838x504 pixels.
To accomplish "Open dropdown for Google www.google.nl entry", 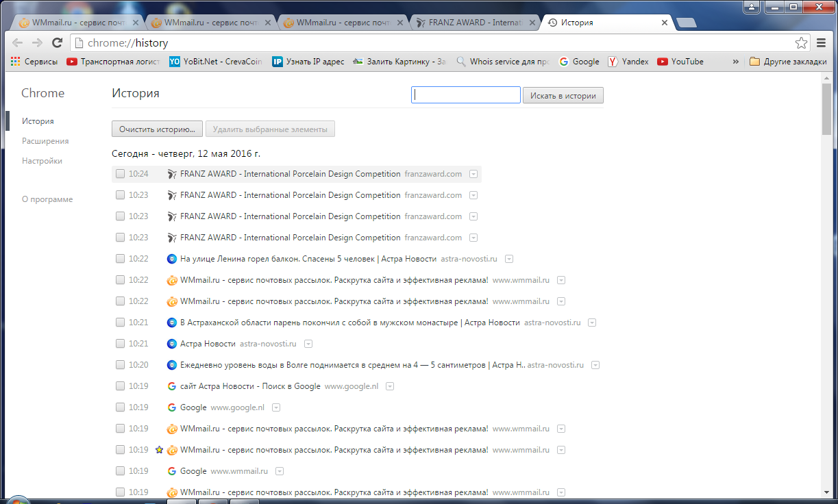I will pyautogui.click(x=276, y=407).
